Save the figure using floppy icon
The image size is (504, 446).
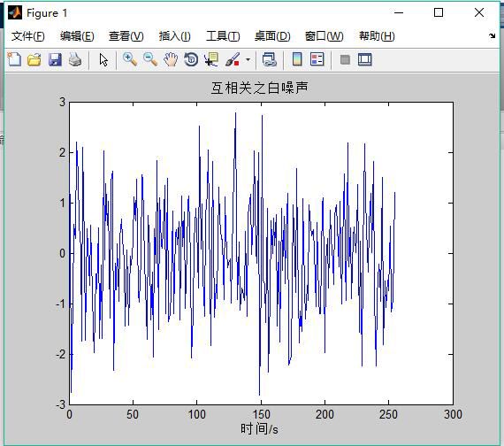coord(55,60)
